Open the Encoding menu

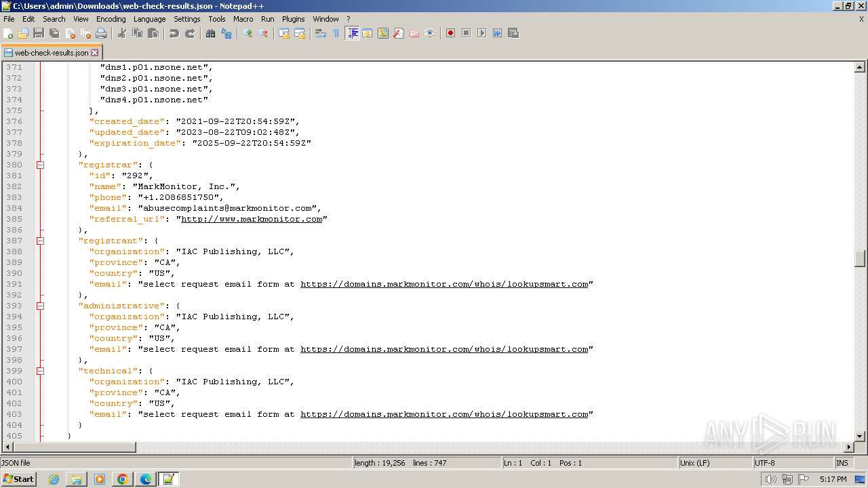pyautogui.click(x=111, y=19)
